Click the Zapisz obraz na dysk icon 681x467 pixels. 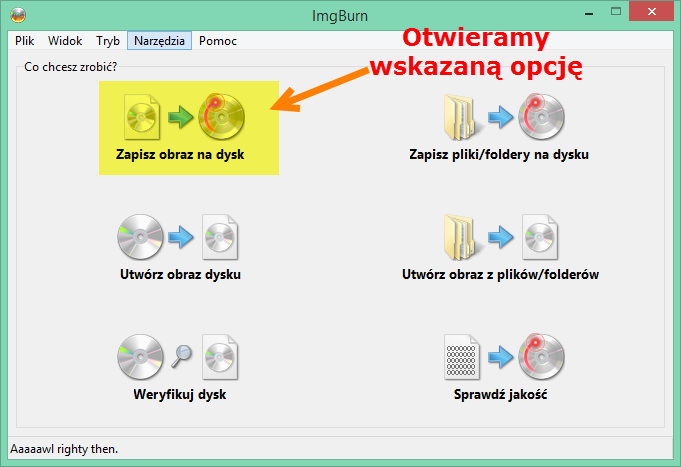pyautogui.click(x=185, y=116)
